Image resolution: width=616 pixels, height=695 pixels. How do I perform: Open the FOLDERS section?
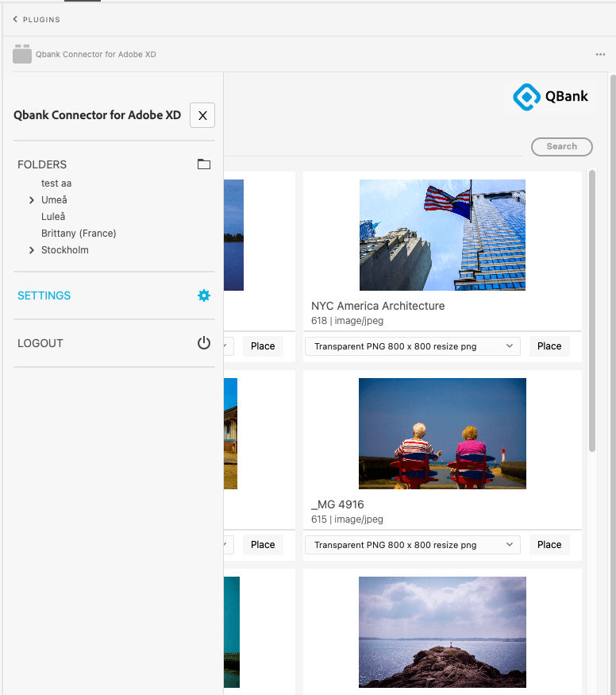pos(42,164)
